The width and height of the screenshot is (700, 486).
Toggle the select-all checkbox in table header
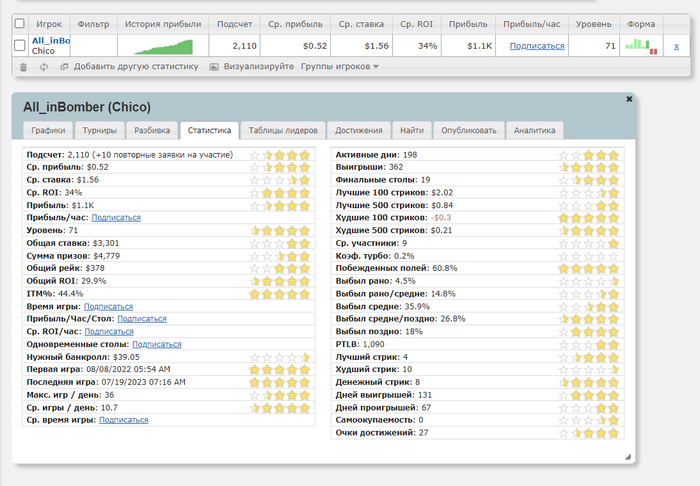click(x=20, y=23)
